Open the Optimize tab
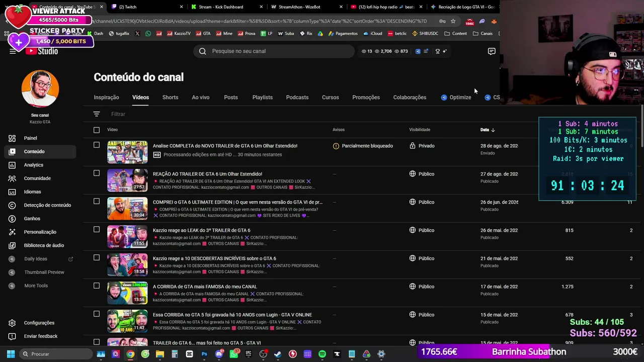The image size is (644, 362). [456, 98]
